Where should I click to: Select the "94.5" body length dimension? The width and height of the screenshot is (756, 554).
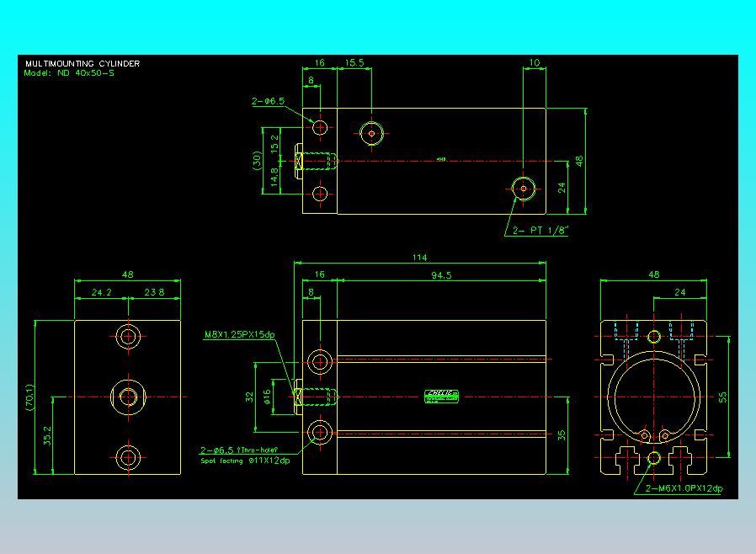pos(441,275)
